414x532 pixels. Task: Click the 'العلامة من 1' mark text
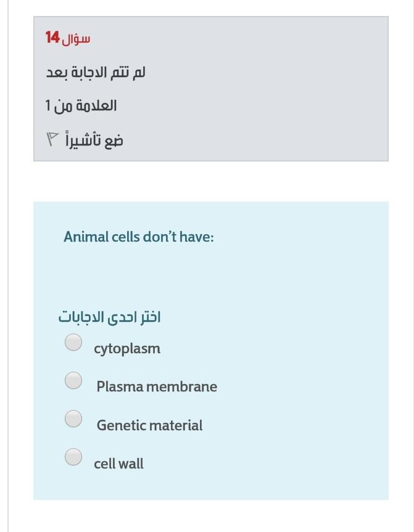81,106
